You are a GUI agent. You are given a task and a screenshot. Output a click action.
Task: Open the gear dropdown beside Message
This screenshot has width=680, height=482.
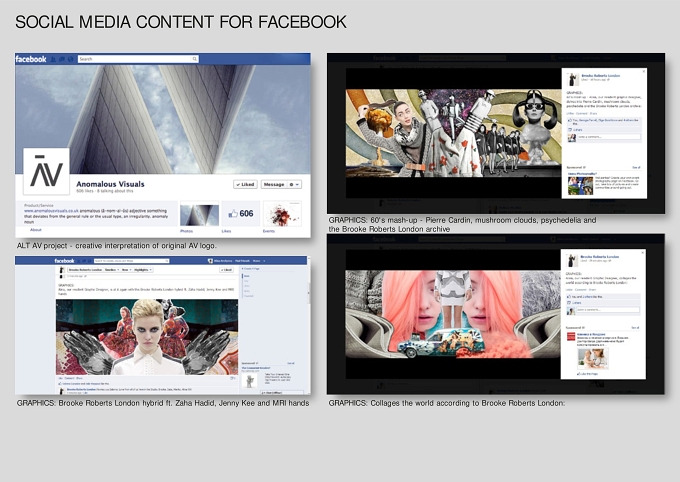(294, 184)
